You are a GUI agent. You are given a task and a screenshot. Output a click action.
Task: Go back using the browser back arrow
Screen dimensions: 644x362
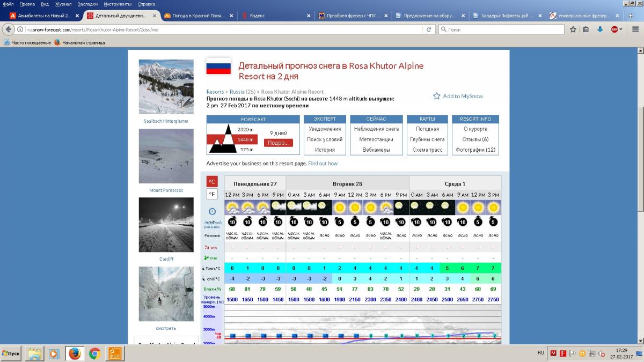tap(9, 29)
